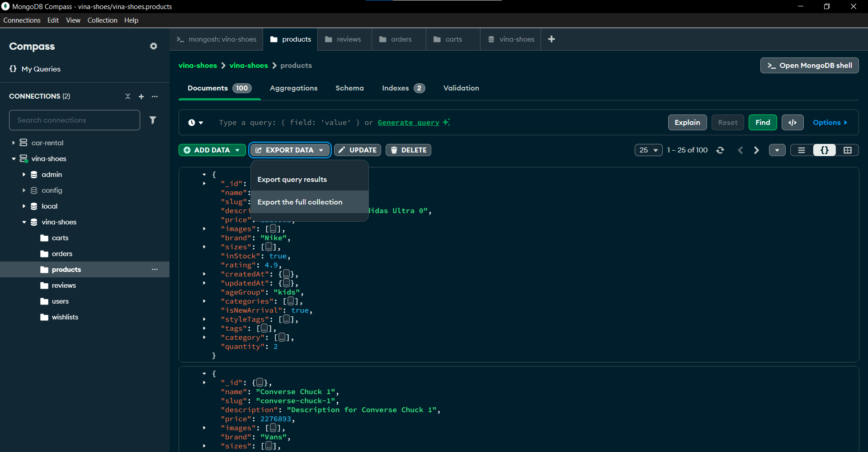Open Compass settings gear icon
The width and height of the screenshot is (868, 452).
(x=154, y=46)
